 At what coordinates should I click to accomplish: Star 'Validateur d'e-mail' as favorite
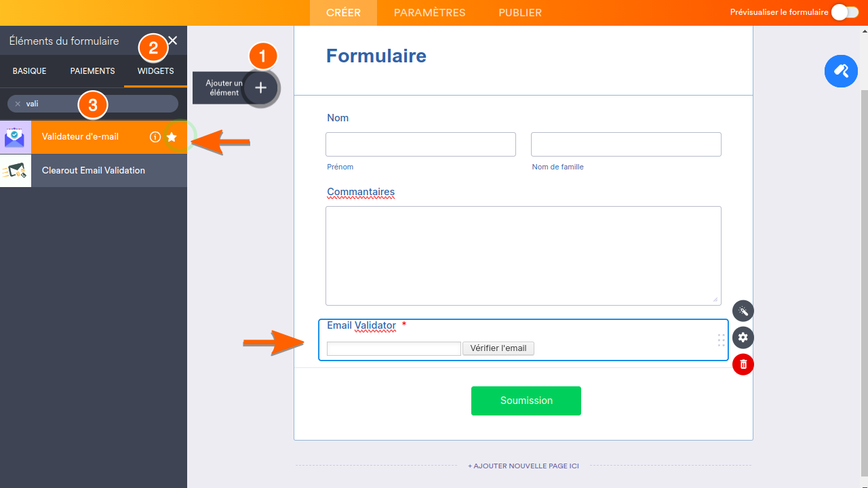(x=172, y=136)
